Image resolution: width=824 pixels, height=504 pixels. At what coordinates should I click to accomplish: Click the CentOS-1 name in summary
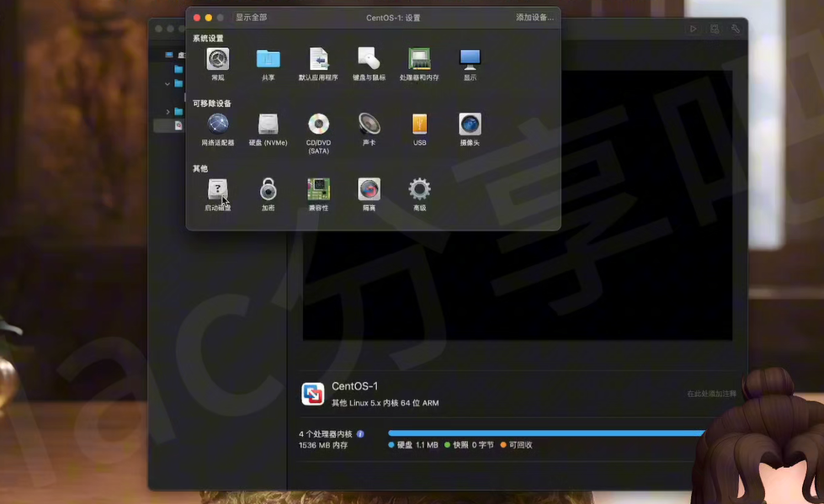click(354, 386)
